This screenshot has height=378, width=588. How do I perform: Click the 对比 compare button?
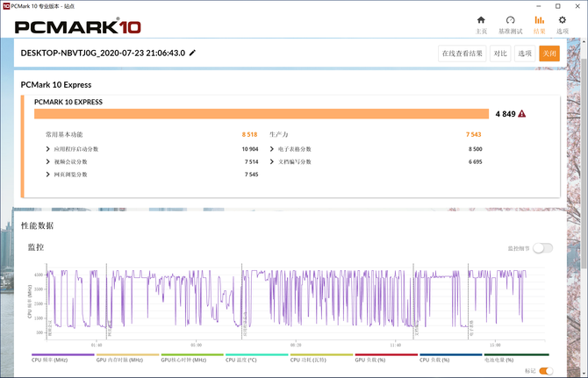(500, 53)
